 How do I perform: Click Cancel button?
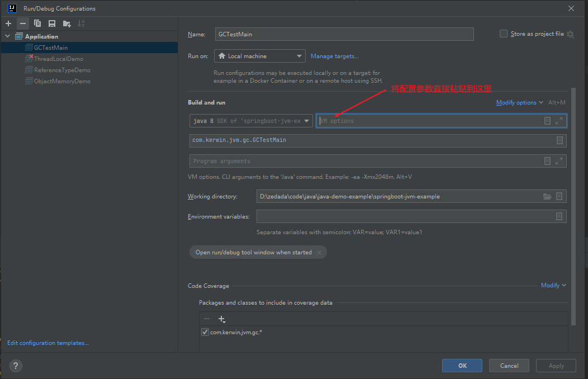pos(509,366)
